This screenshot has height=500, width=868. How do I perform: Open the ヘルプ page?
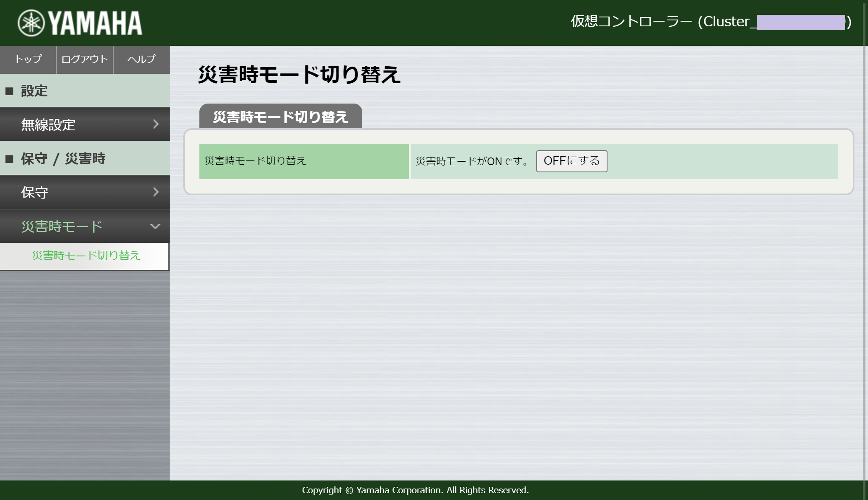click(141, 59)
